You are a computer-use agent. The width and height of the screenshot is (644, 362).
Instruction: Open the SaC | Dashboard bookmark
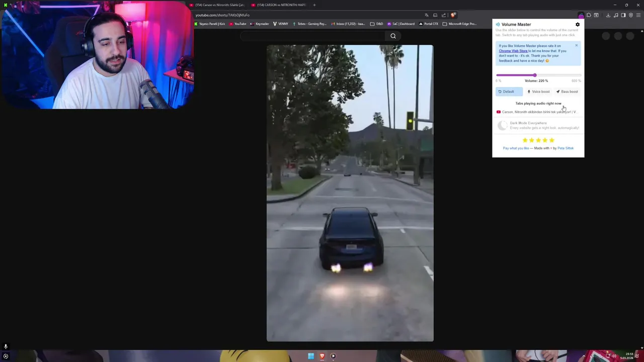click(x=401, y=24)
